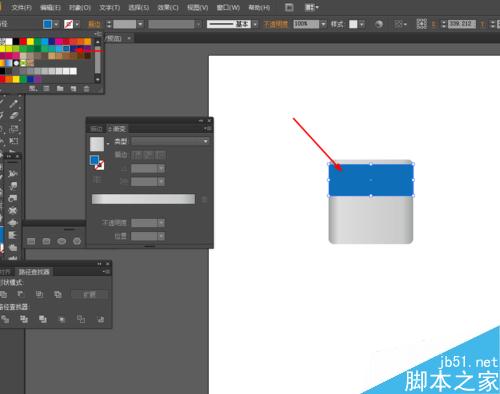Viewport: 500px width, 394px height.
Task: Click the transform reference point grid icon
Action: coord(421,24)
